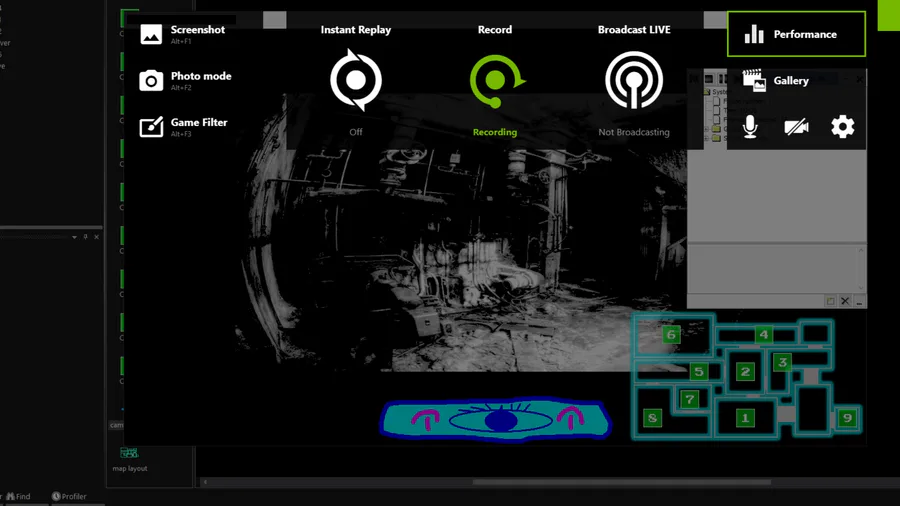Select camera 2 on the map

pos(745,372)
